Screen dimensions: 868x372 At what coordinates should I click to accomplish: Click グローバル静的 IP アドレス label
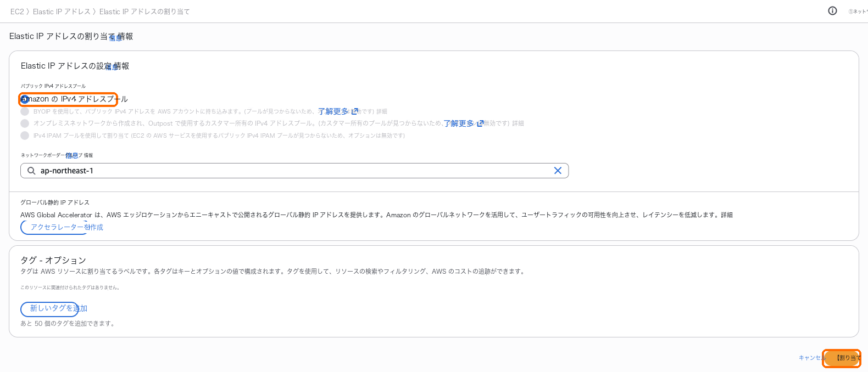(55, 202)
